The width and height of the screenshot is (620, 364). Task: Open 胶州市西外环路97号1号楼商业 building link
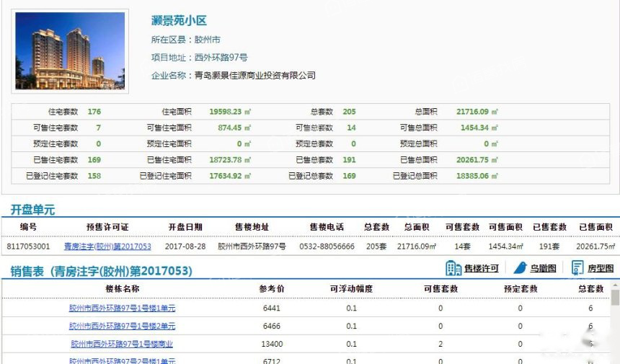pos(122,344)
